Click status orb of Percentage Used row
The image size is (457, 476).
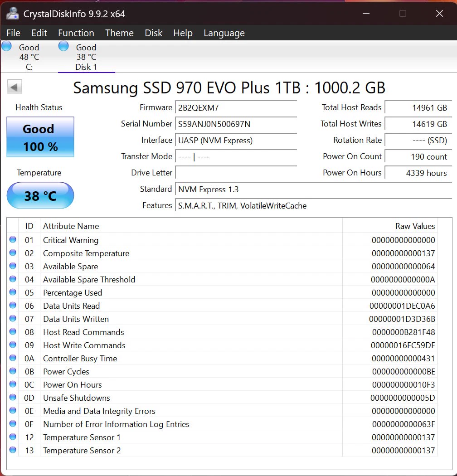[13, 292]
